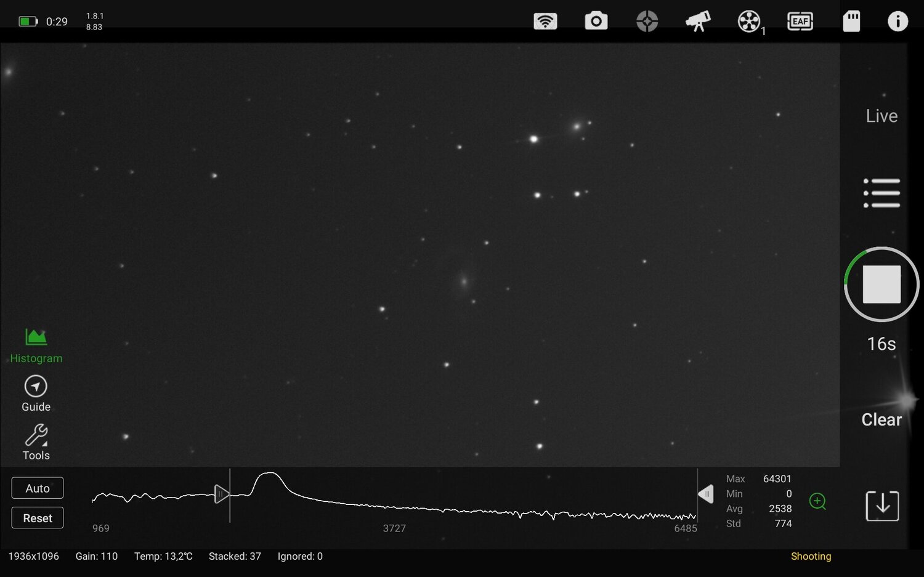Open the Wi-Fi settings icon
Viewport: 924px width, 577px height.
pyautogui.click(x=545, y=22)
